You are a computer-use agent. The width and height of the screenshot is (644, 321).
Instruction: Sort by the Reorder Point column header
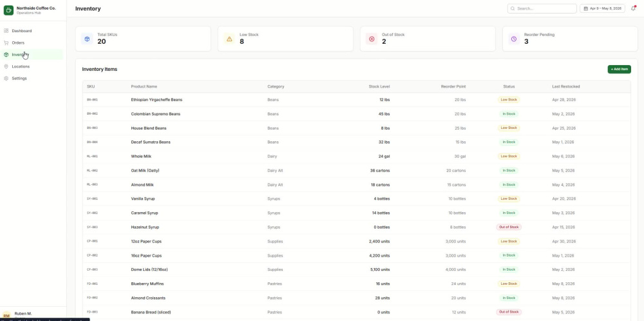pyautogui.click(x=453, y=87)
